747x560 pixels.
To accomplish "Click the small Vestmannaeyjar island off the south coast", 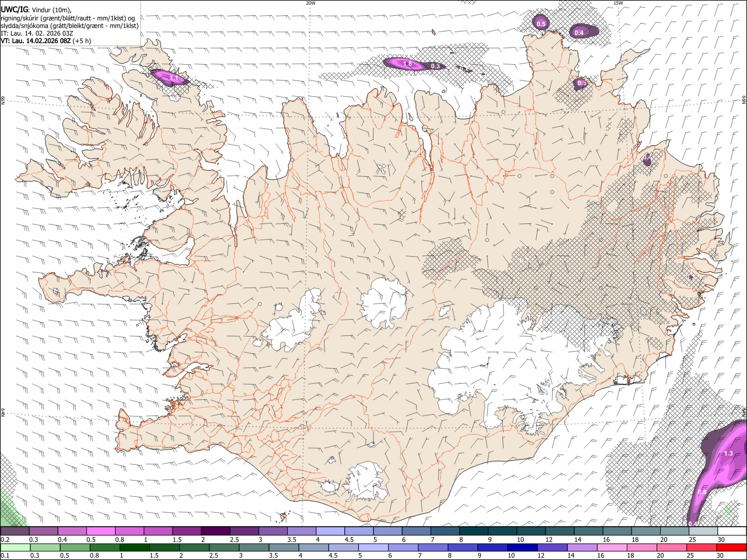I will 284,516.
